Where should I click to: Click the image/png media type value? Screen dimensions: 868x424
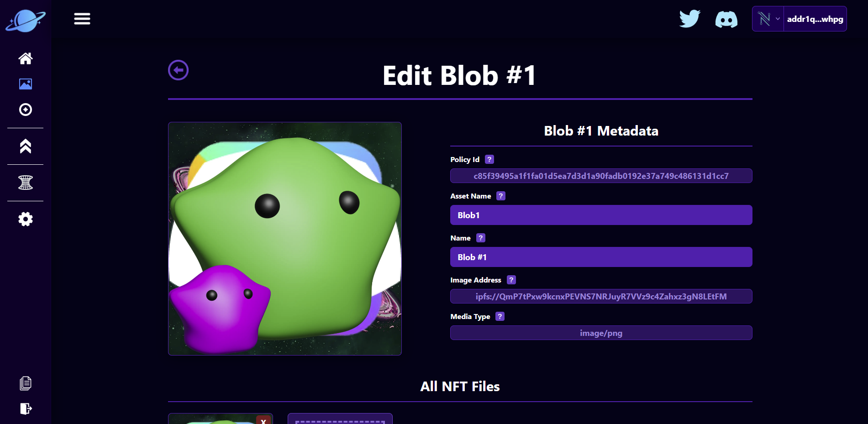[x=601, y=333]
